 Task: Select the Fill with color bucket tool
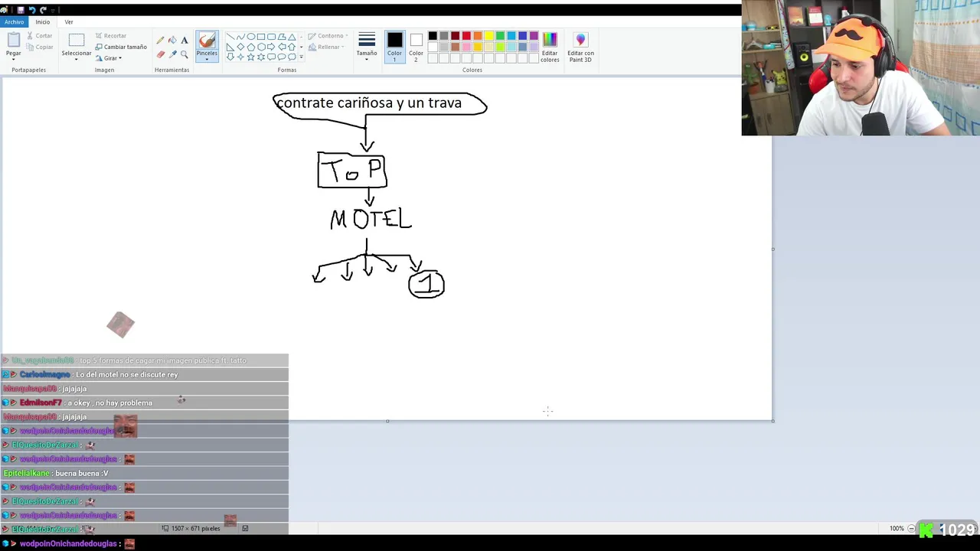click(x=172, y=41)
